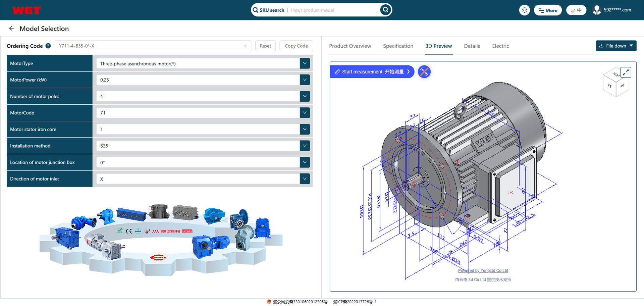Click user account avatar icon
This screenshot has height=306, width=644.
click(597, 10)
